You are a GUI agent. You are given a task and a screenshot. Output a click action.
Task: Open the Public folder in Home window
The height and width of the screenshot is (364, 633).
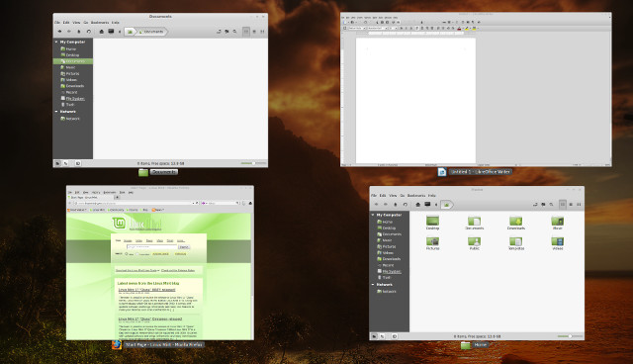click(x=475, y=241)
